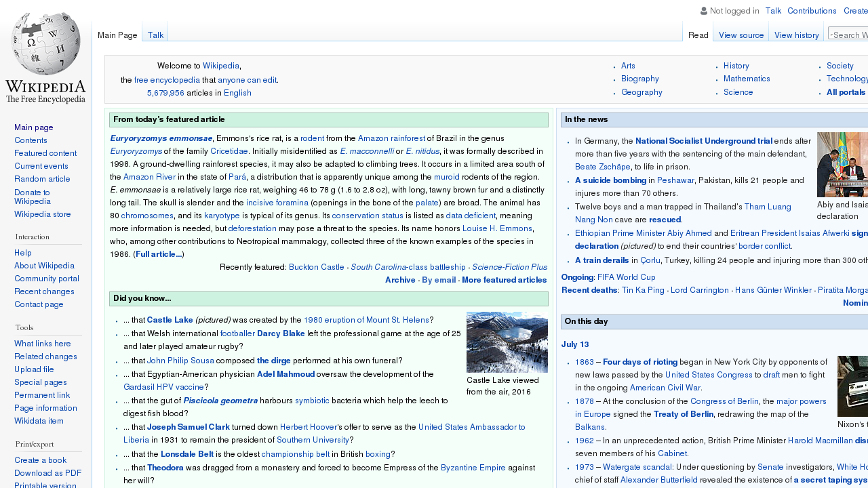Open the Treaty of Berlin link
The width and height of the screenshot is (868, 488).
pos(684,414)
